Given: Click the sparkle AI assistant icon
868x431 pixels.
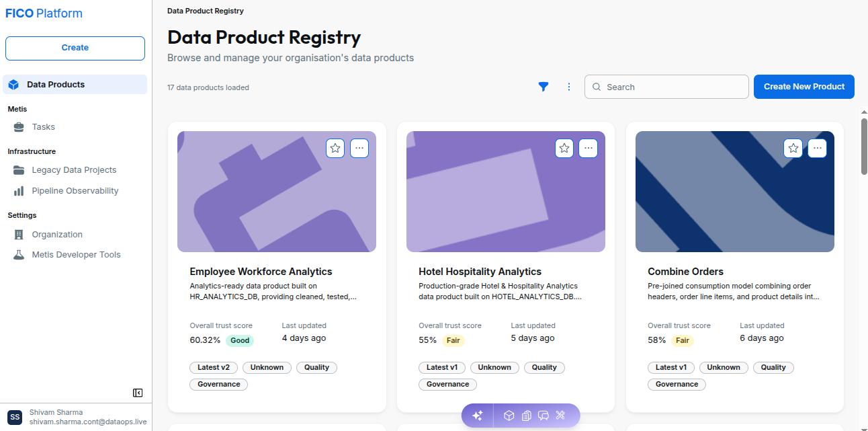Looking at the screenshot, I should [478, 416].
